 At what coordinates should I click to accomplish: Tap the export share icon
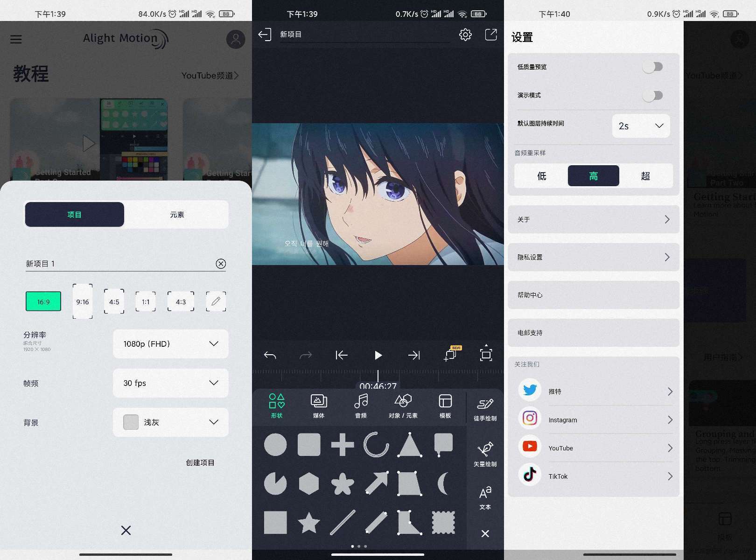pos(491,35)
